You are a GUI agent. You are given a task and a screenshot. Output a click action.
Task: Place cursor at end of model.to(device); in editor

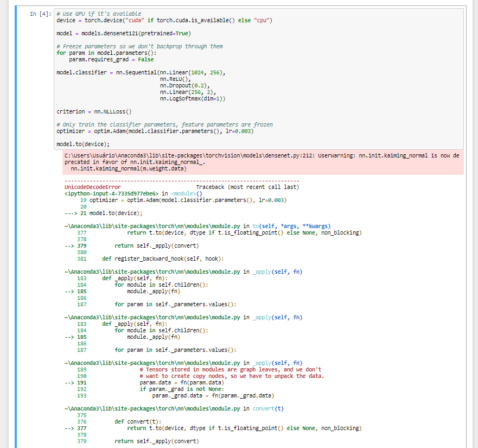click(x=110, y=144)
